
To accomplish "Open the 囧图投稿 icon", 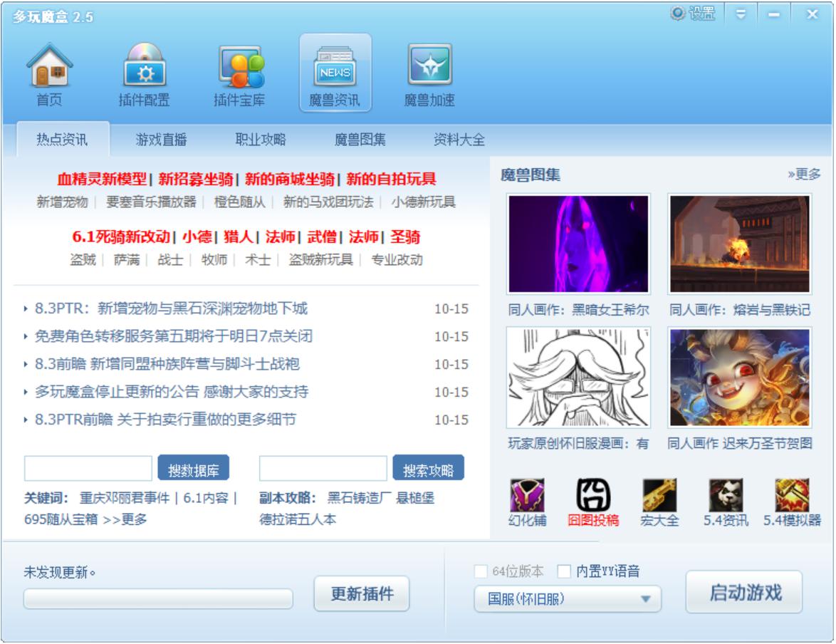I will coord(593,494).
